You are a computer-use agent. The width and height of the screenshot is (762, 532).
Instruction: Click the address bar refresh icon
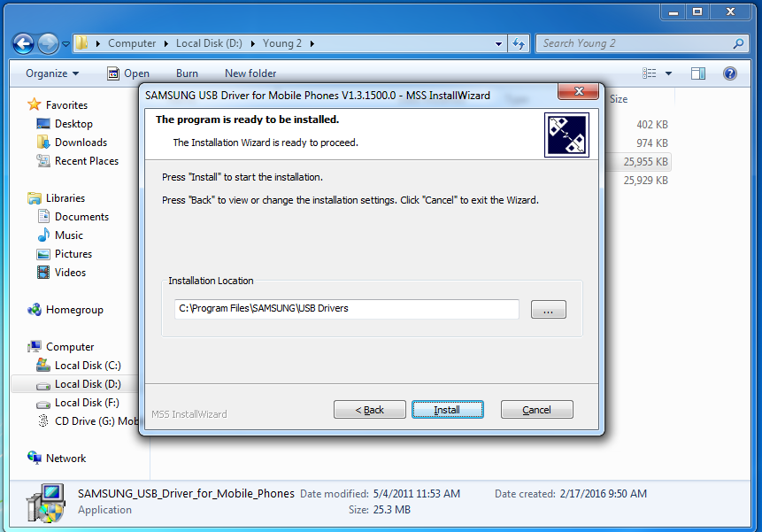pyautogui.click(x=519, y=43)
